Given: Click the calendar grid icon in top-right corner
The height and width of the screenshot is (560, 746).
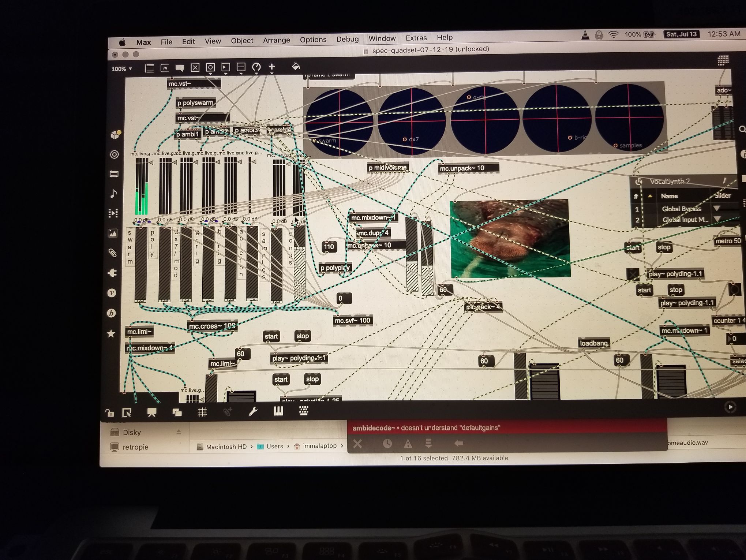Looking at the screenshot, I should (723, 60).
